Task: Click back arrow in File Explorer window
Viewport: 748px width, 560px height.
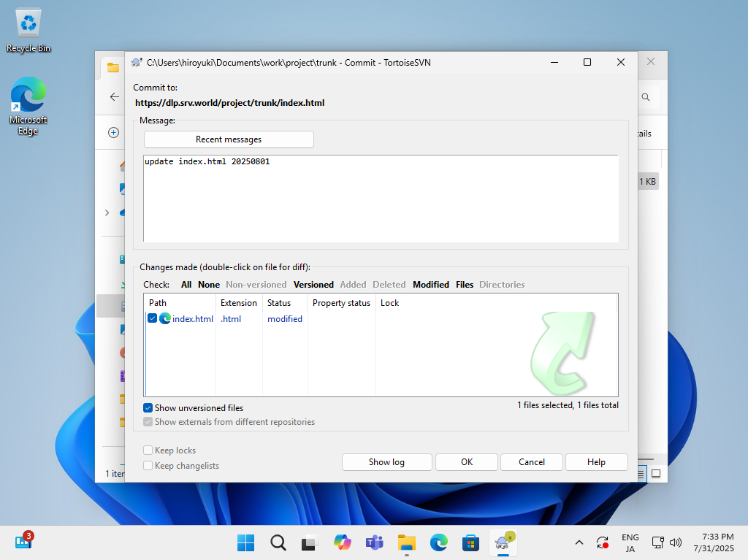Action: coord(115,97)
